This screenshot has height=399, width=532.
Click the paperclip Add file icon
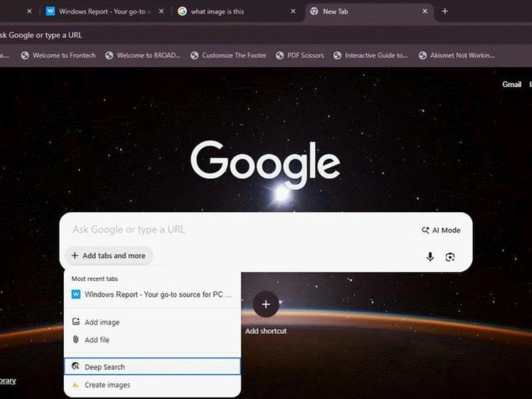point(76,339)
